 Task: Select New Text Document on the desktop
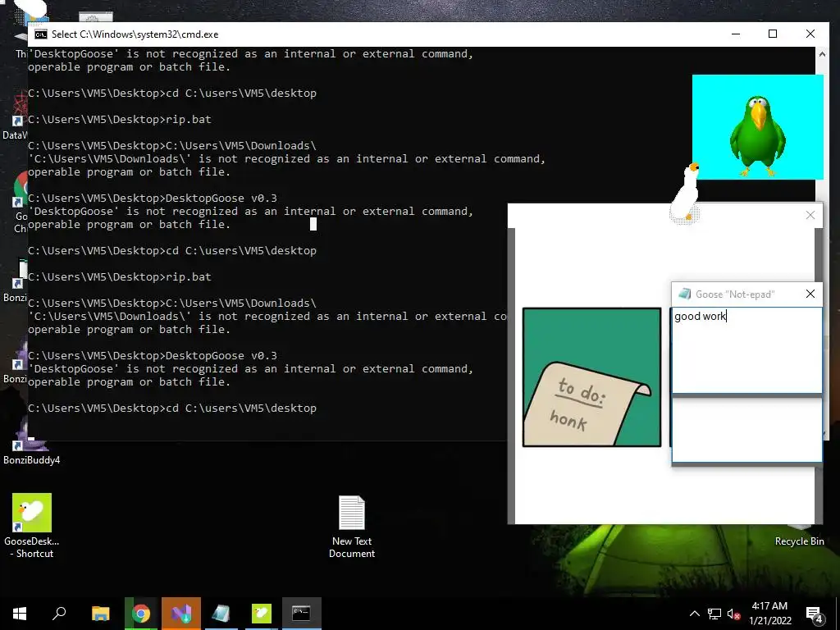coord(352,527)
